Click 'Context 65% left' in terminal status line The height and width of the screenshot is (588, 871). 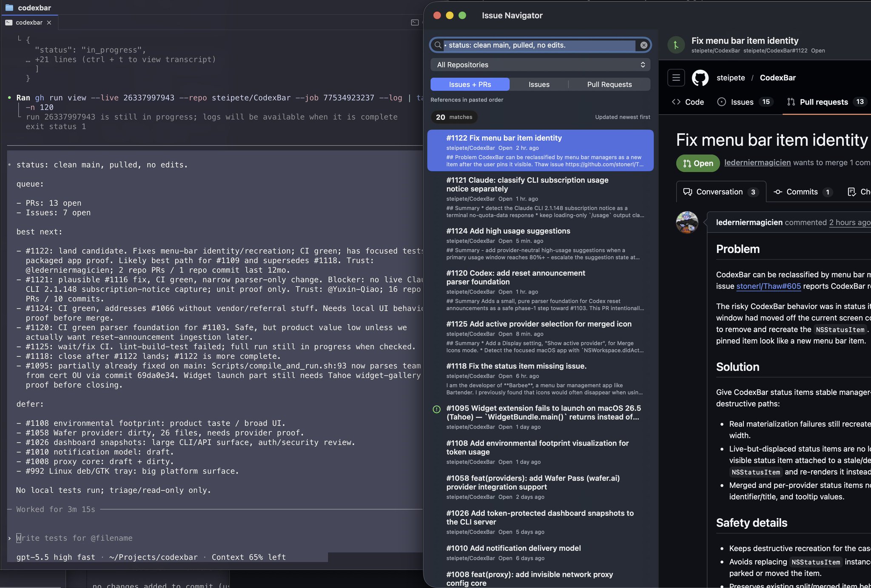point(248,557)
